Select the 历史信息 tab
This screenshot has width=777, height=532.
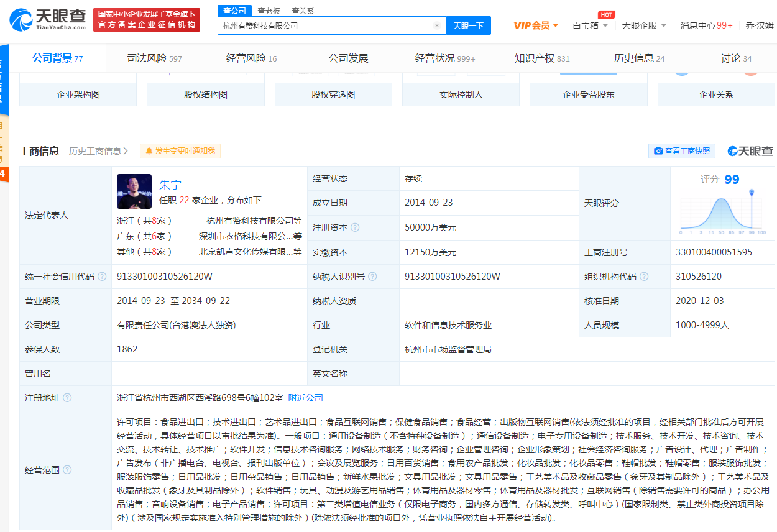[640, 58]
